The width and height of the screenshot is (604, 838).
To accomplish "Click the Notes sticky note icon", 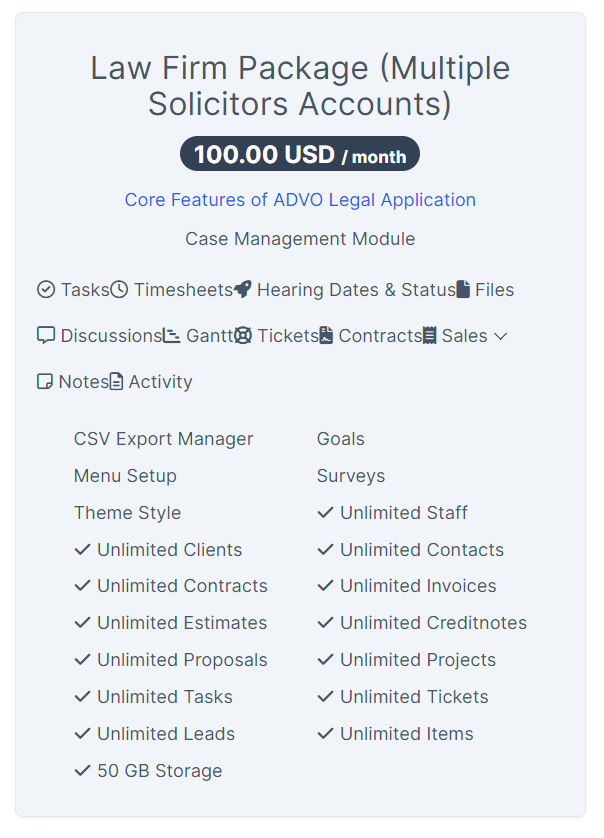I will coord(45,382).
